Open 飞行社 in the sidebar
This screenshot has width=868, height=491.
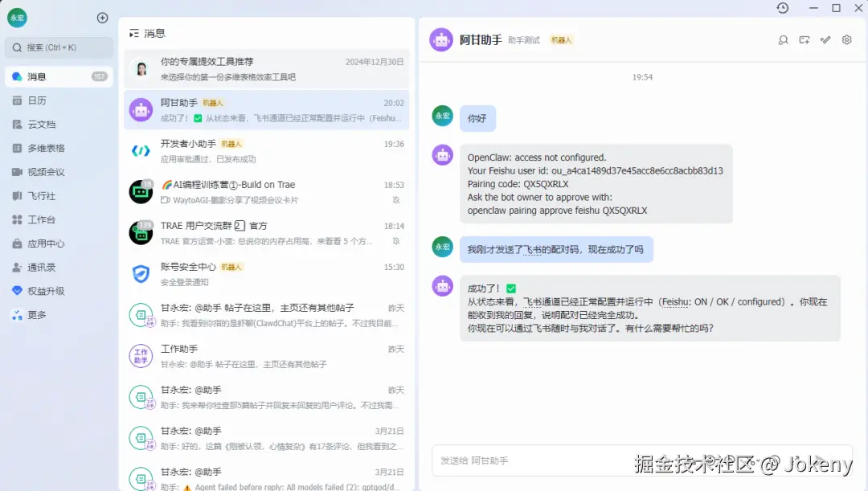click(59, 195)
